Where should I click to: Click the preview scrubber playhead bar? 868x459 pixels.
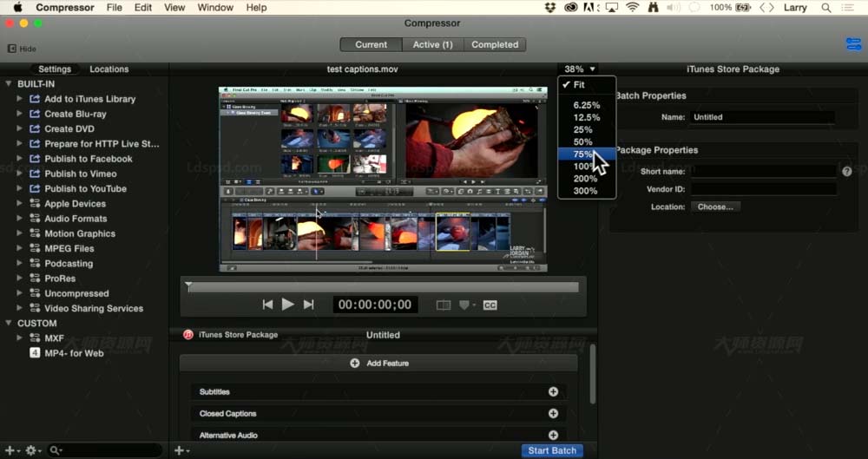(383, 287)
